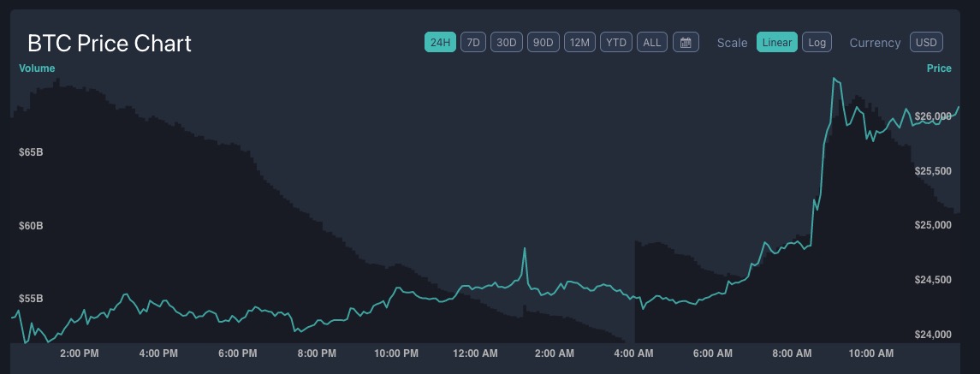The image size is (980, 374).
Task: Click the $25,500 price axis value
Action: pyautogui.click(x=933, y=171)
